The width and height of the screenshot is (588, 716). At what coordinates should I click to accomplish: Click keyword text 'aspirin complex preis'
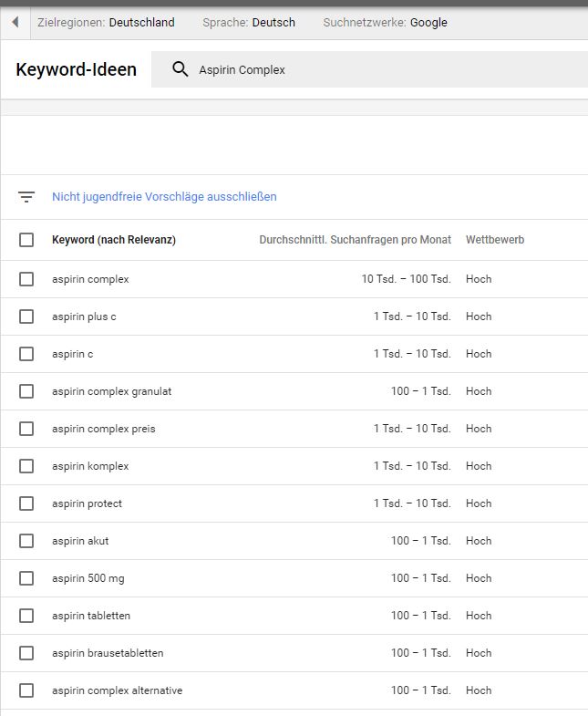pos(104,429)
